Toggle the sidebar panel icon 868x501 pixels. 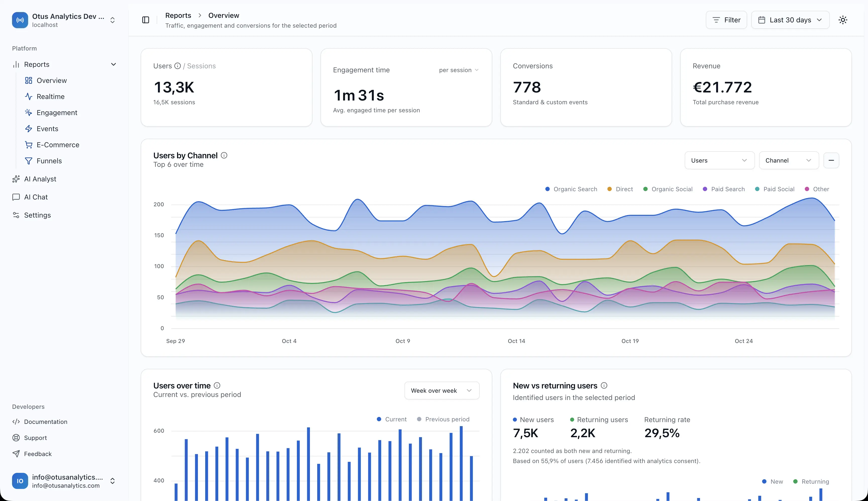[x=145, y=20]
